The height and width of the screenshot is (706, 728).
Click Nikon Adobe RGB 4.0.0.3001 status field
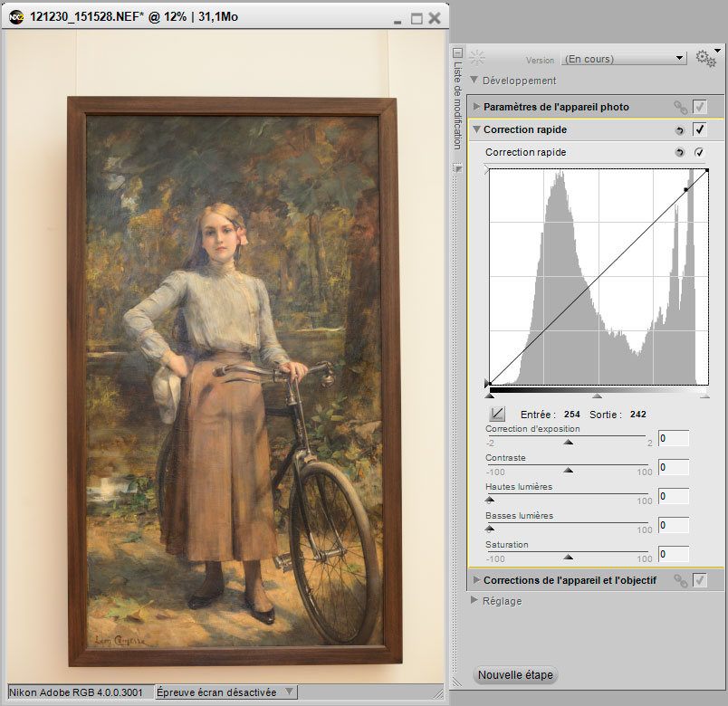point(81,692)
